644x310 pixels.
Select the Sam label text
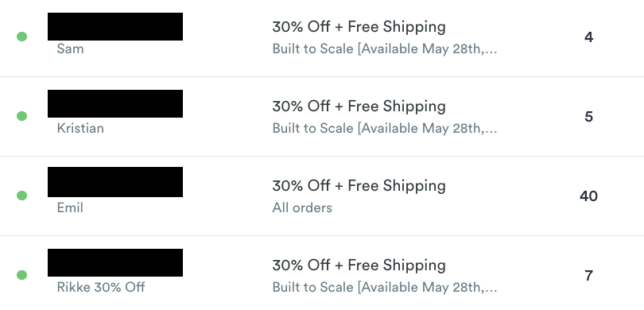(x=70, y=48)
